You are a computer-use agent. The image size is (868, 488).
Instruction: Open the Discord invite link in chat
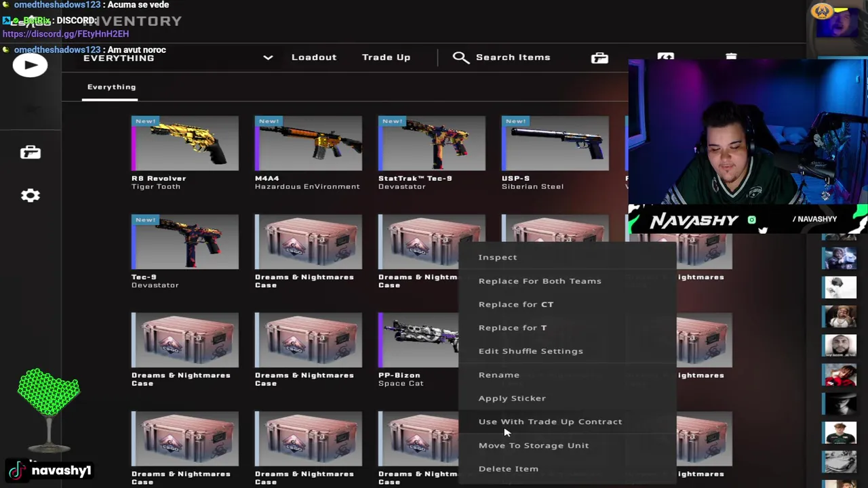pos(66,34)
